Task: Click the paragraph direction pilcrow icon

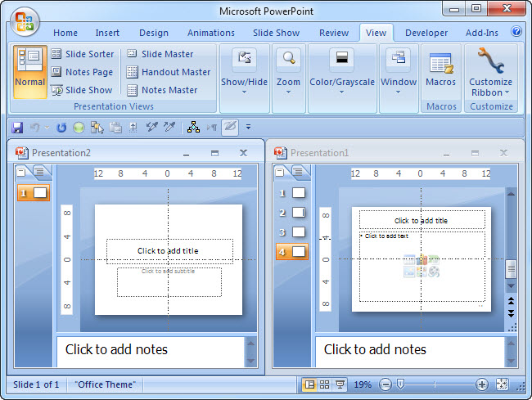Action: (212, 128)
